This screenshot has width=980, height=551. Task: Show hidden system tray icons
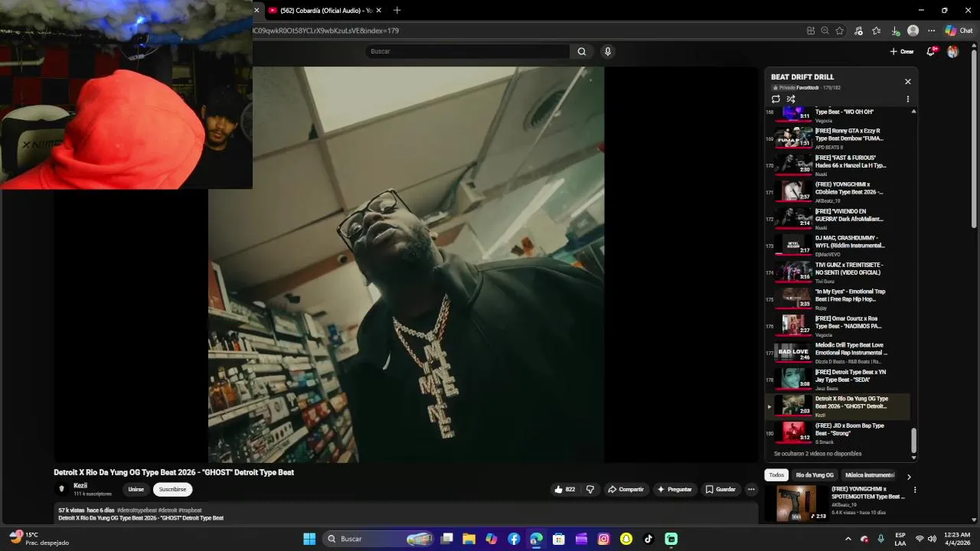[848, 539]
